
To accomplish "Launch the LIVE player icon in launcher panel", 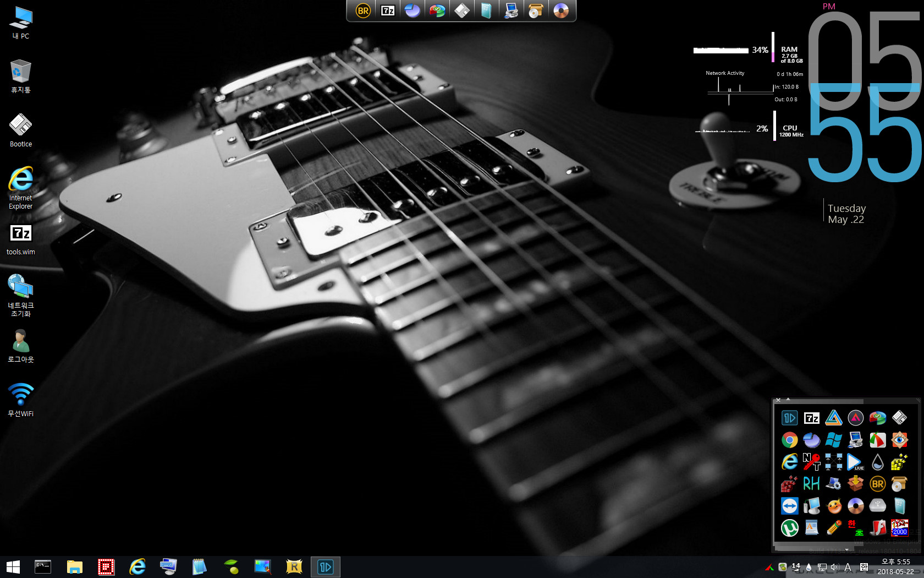I will click(856, 462).
